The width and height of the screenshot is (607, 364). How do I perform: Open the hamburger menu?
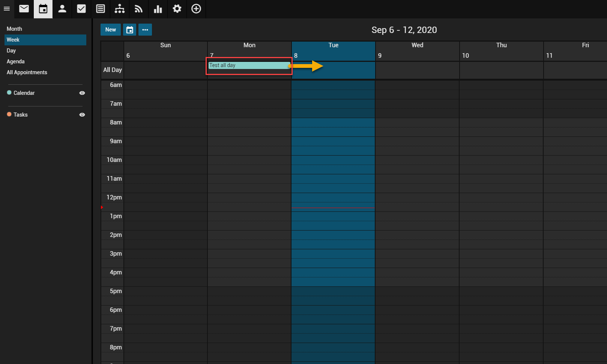pos(7,9)
